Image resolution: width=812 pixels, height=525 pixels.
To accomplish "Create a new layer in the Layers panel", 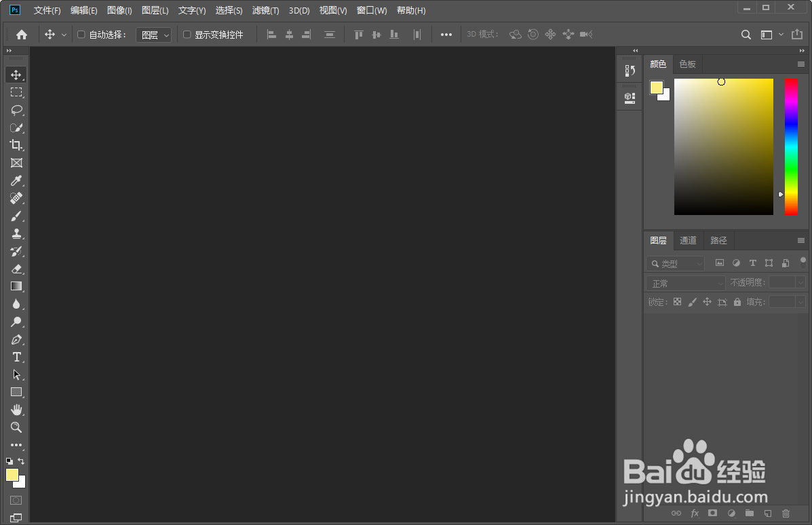I will coord(767,513).
